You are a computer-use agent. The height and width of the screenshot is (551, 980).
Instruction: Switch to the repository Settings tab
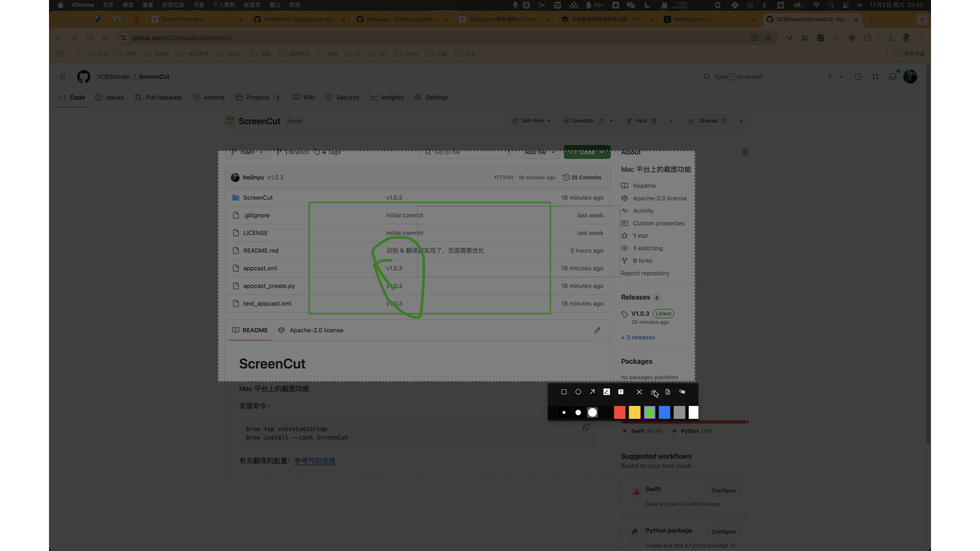432,97
